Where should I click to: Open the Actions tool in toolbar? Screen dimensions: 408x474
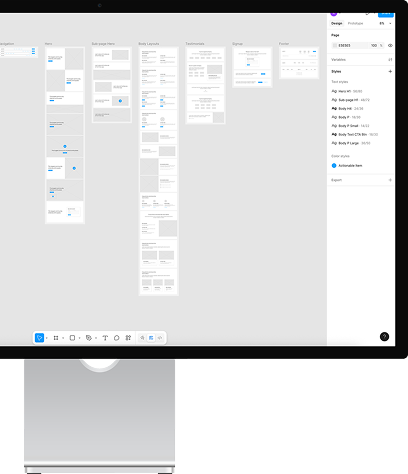pos(128,338)
